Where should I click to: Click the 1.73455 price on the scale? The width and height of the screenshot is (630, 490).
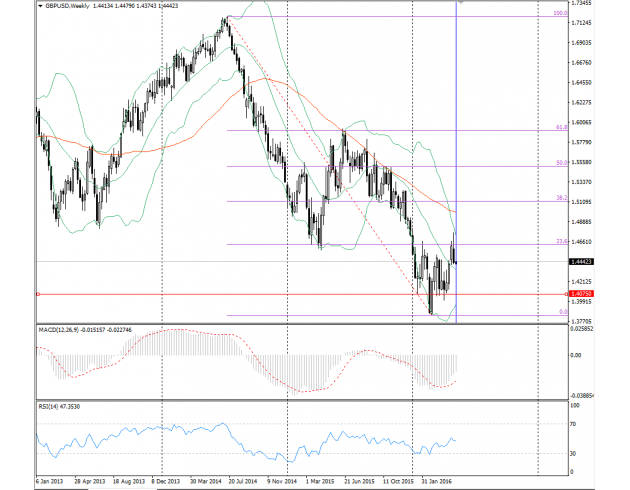coord(579,4)
